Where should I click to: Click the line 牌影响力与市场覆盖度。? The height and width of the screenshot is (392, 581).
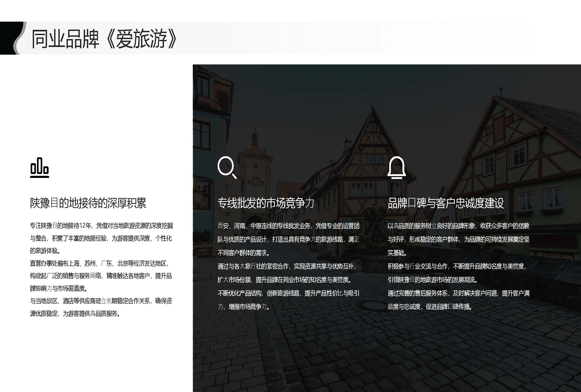[x=59, y=289]
